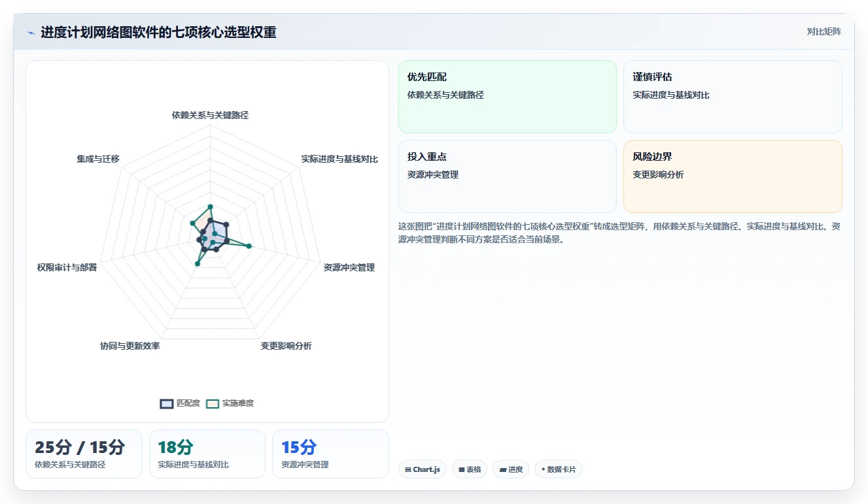Image resolution: width=868 pixels, height=504 pixels.
Task: Click the 资源冲突管理 radar axis label
Action: click(x=349, y=267)
